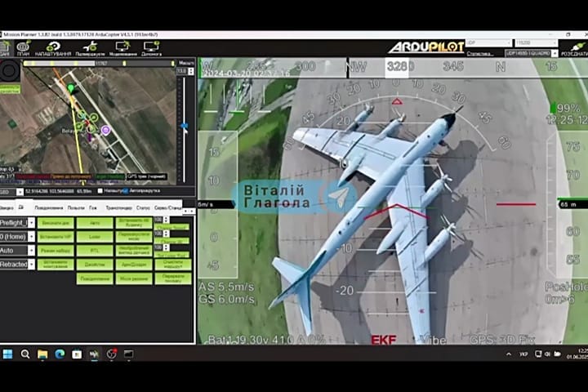Open the НАЛАШТУВАННЯ setup screen
This screenshot has width=588, height=392.
53,48
